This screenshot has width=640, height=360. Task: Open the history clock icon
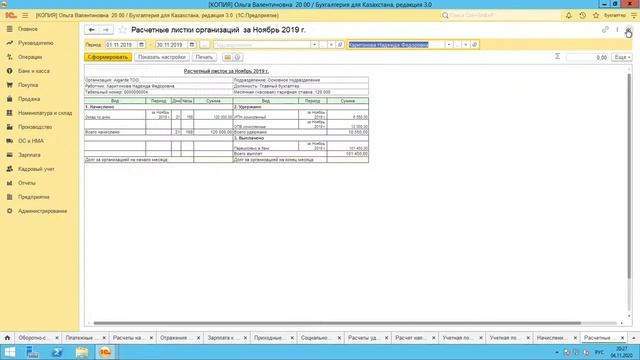(582, 16)
